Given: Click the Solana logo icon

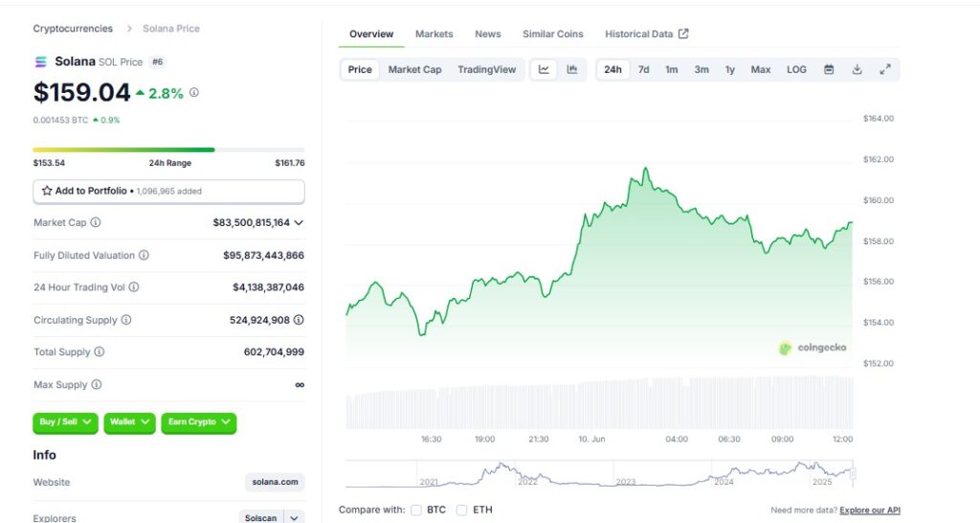Looking at the screenshot, I should (x=40, y=61).
